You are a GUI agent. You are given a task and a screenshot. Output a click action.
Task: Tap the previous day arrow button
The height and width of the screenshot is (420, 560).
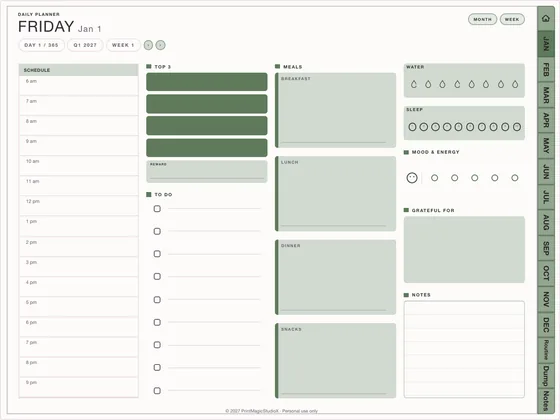(x=148, y=45)
